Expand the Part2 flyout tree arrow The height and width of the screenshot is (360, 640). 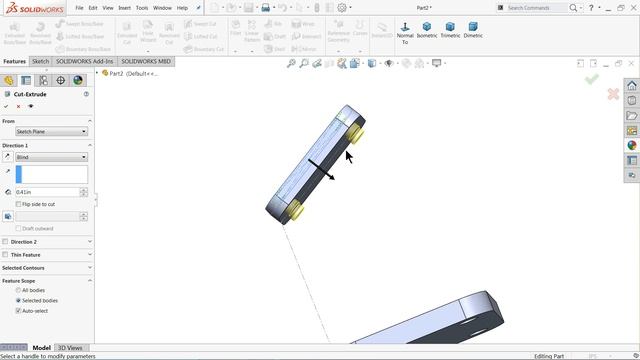(97, 73)
